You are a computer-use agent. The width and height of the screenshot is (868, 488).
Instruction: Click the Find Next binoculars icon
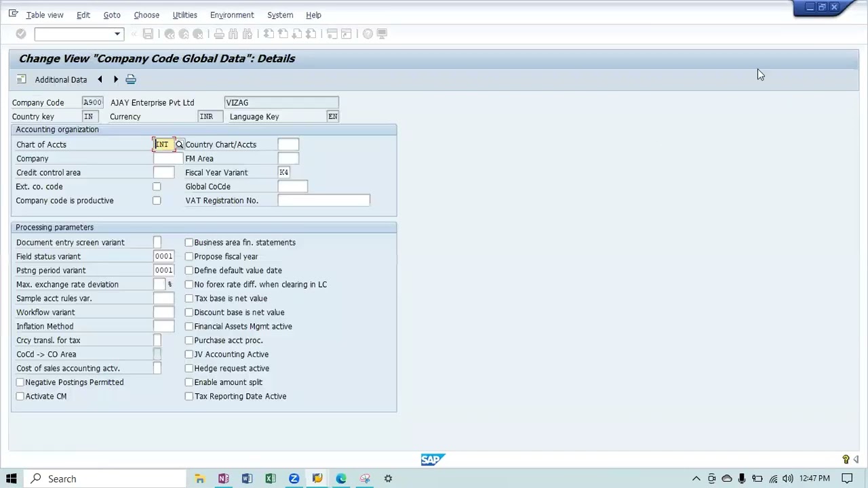[x=248, y=34]
